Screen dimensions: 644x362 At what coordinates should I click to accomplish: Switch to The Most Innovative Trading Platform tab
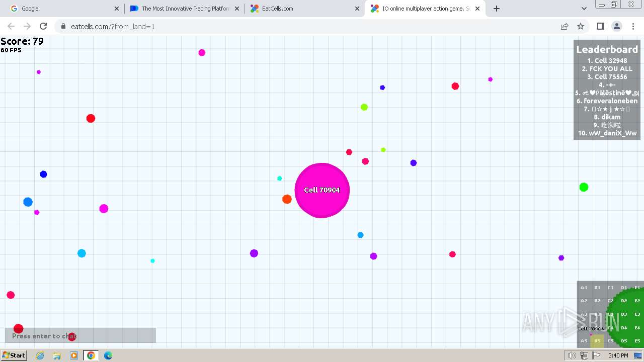184,9
